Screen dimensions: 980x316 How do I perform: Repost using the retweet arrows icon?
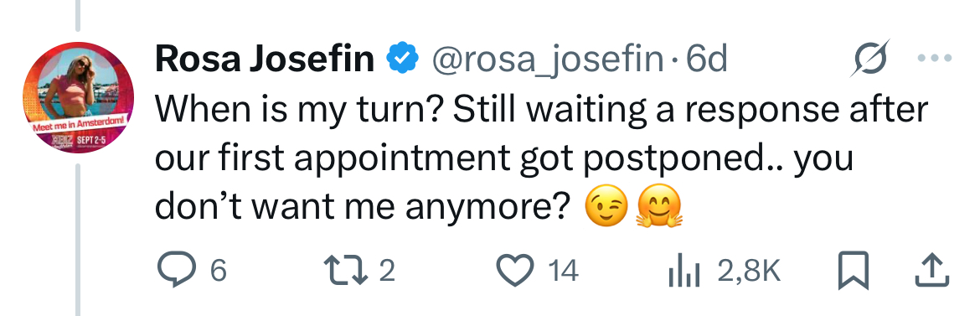tap(346, 271)
